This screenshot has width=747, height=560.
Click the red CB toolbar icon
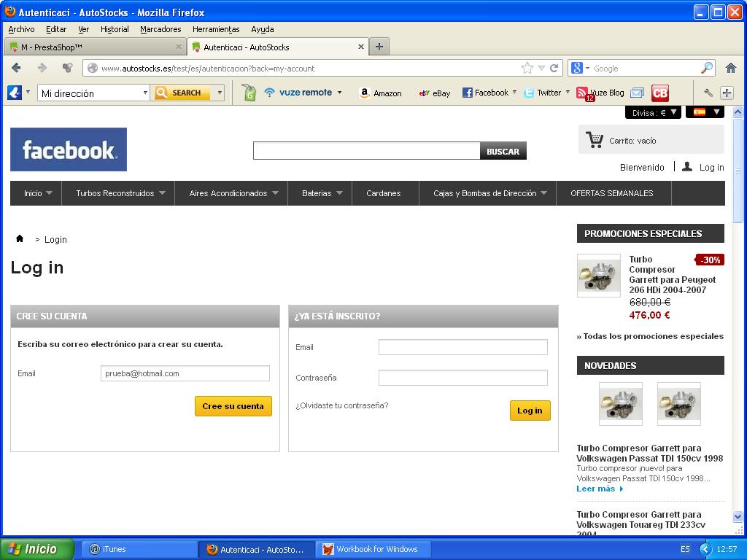[660, 93]
